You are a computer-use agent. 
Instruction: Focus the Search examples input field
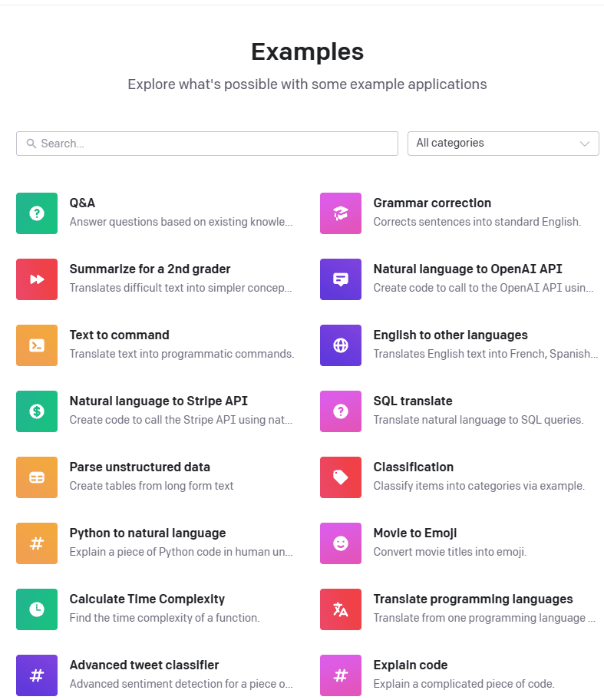point(207,144)
